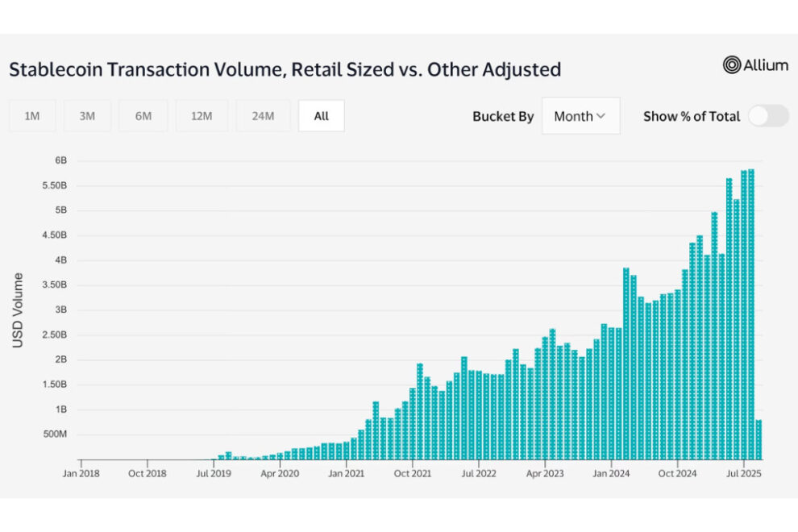Click the chart title text
Image resolution: width=798 pixels, height=532 pixels.
click(x=285, y=69)
